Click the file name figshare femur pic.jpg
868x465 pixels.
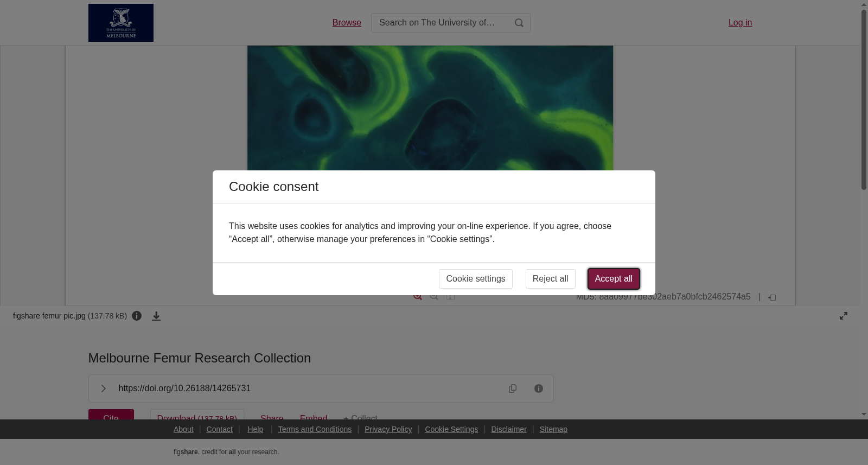(49, 316)
